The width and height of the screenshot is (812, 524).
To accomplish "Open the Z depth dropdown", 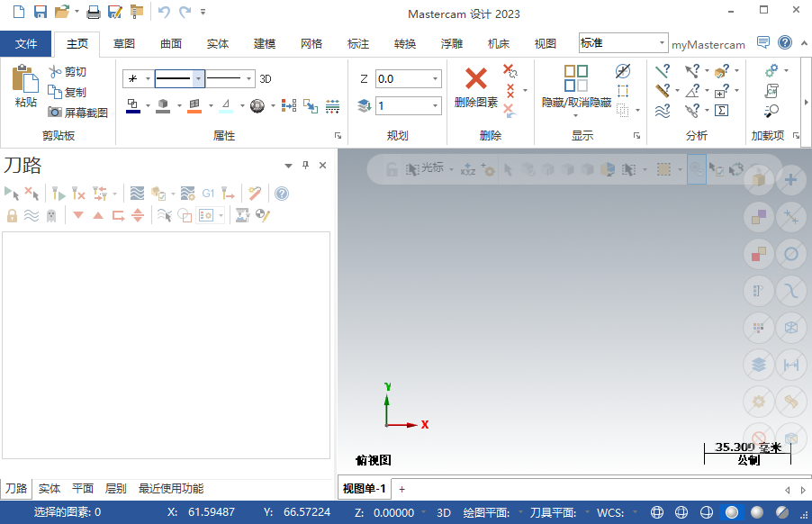I will [436, 78].
